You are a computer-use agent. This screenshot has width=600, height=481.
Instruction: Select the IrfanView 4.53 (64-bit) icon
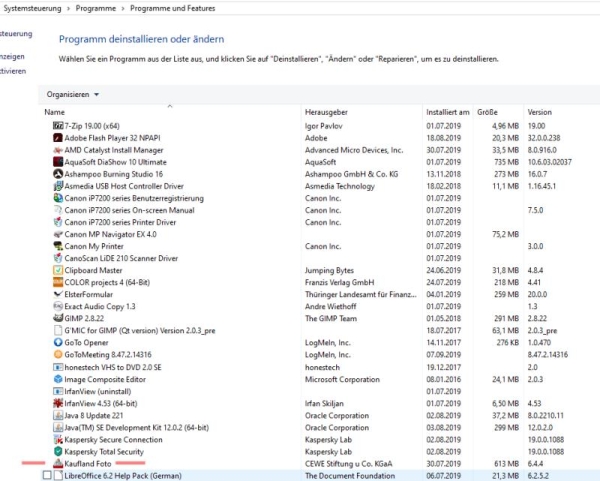coord(57,403)
